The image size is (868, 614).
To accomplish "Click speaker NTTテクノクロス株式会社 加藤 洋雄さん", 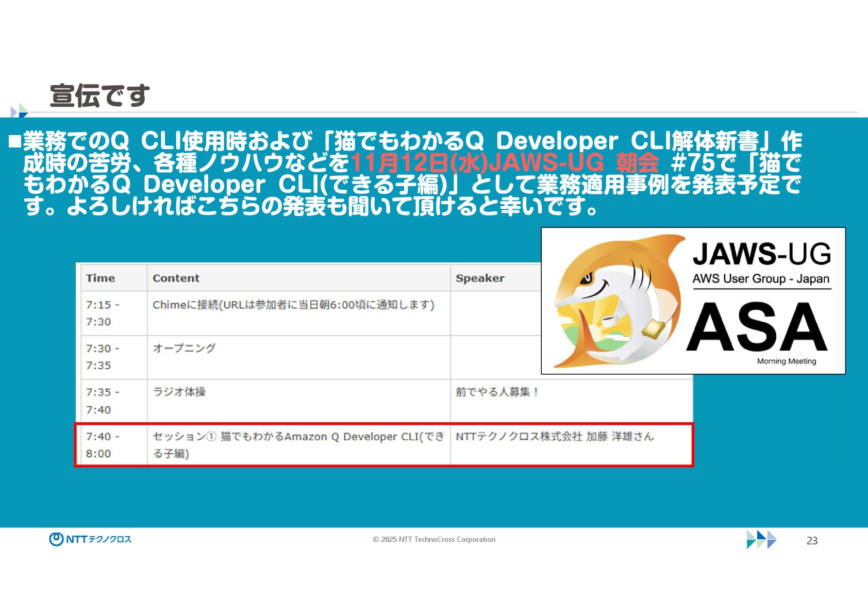I will pos(571,445).
